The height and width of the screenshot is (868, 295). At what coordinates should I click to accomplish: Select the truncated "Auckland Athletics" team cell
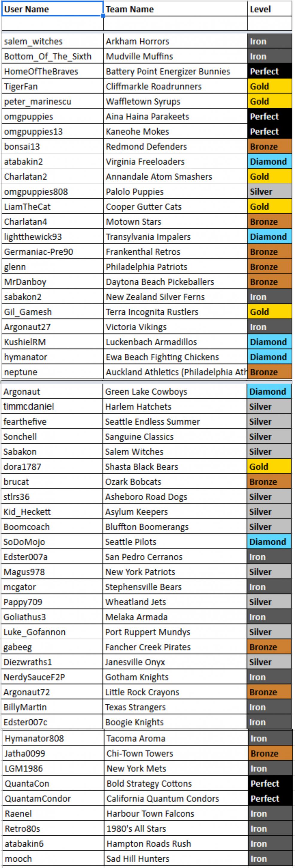(175, 372)
